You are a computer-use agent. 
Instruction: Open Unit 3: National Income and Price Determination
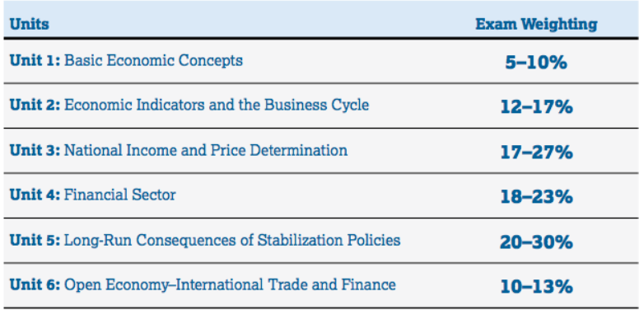click(179, 150)
